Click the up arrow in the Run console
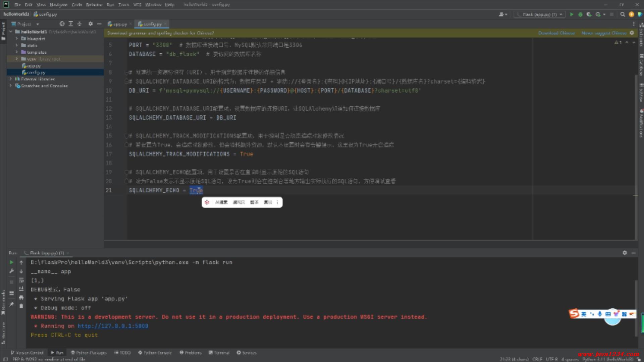Screen dimensions: 644x362 (x=21, y=262)
